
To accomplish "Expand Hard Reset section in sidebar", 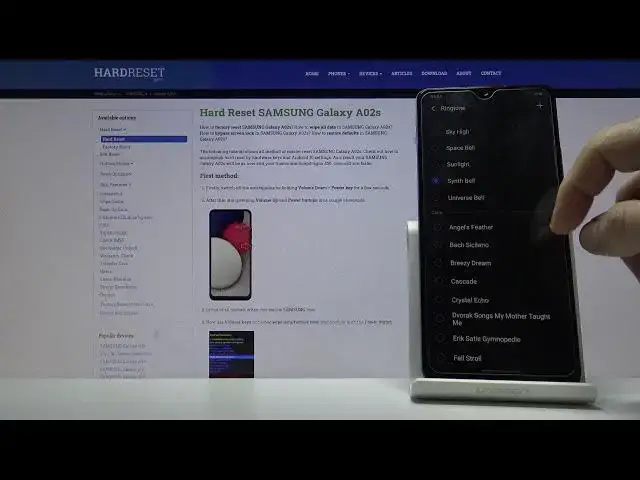I will (112, 130).
